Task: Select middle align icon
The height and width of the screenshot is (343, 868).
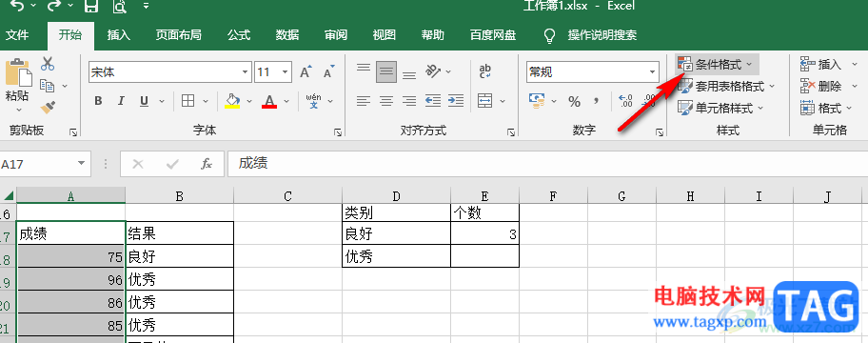Action: (x=386, y=71)
